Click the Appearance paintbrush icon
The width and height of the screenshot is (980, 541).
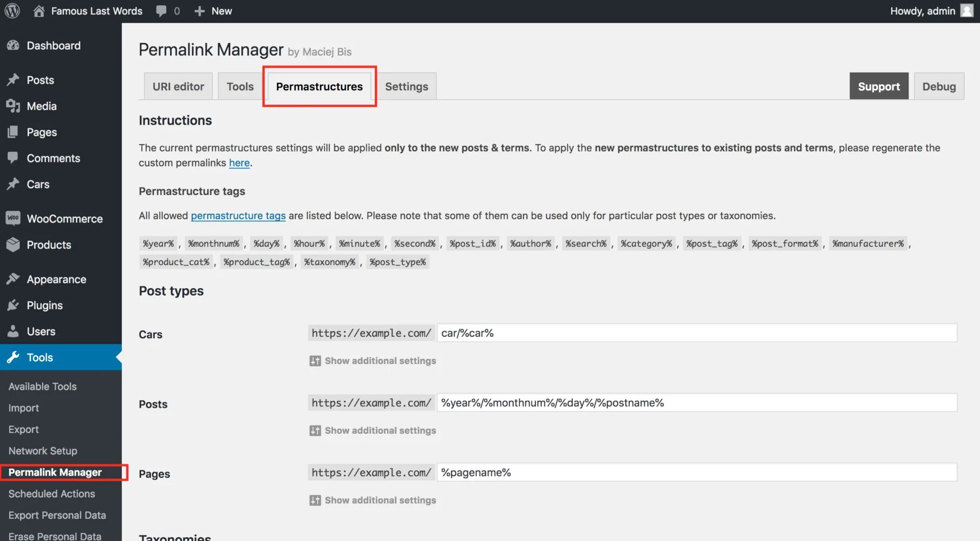pyautogui.click(x=13, y=279)
